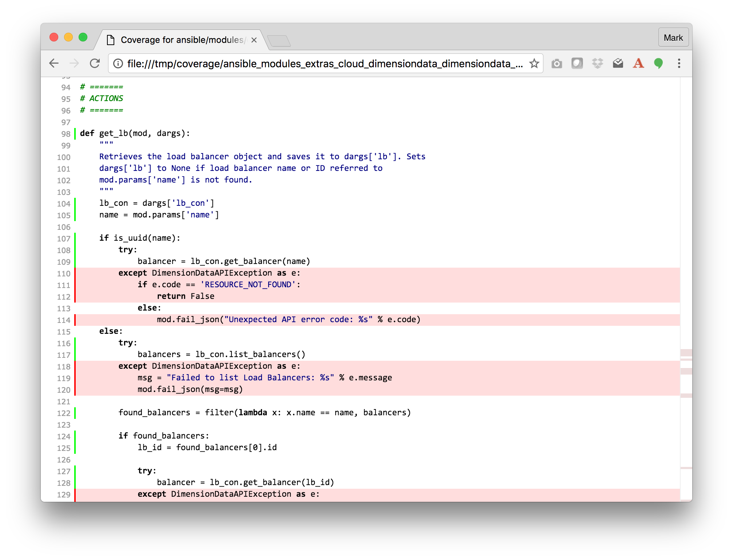Go back to the previous page

click(54, 64)
